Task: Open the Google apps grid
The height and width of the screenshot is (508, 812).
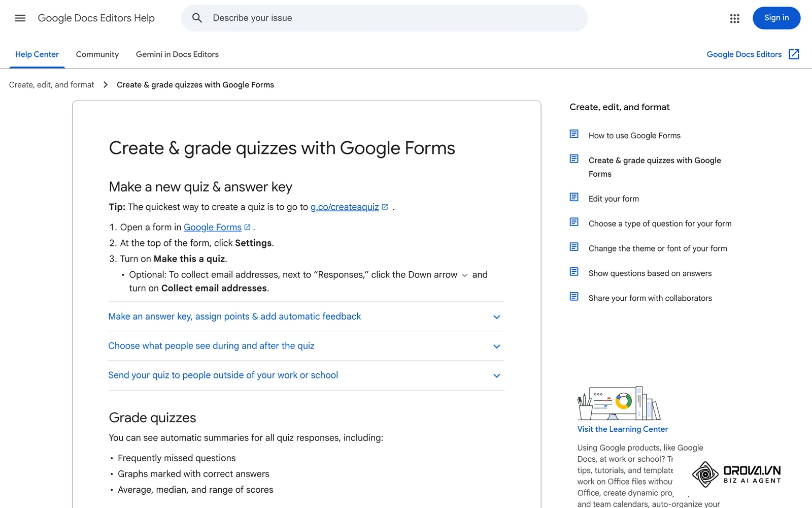Action: click(x=734, y=18)
